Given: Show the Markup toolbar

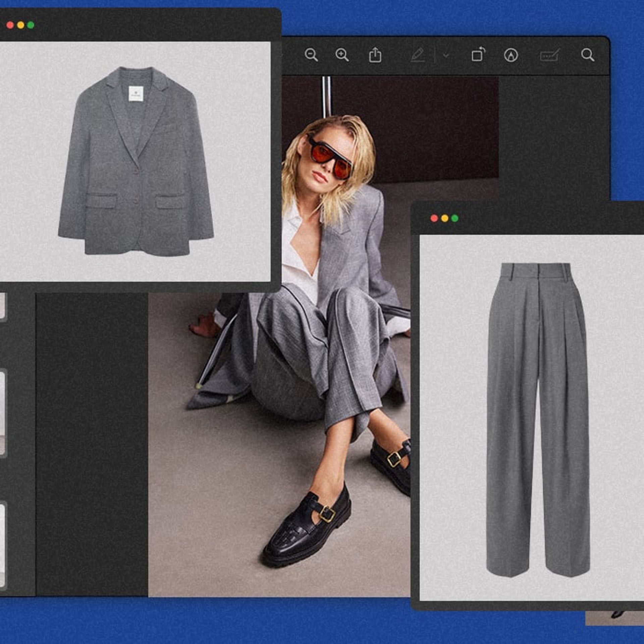Looking at the screenshot, I should [x=511, y=55].
